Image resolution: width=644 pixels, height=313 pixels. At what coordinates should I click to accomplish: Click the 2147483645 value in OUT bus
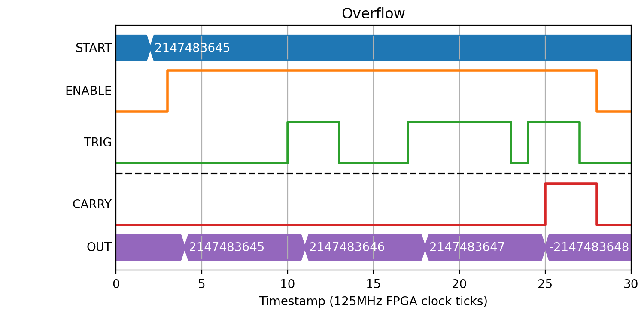pos(227,247)
